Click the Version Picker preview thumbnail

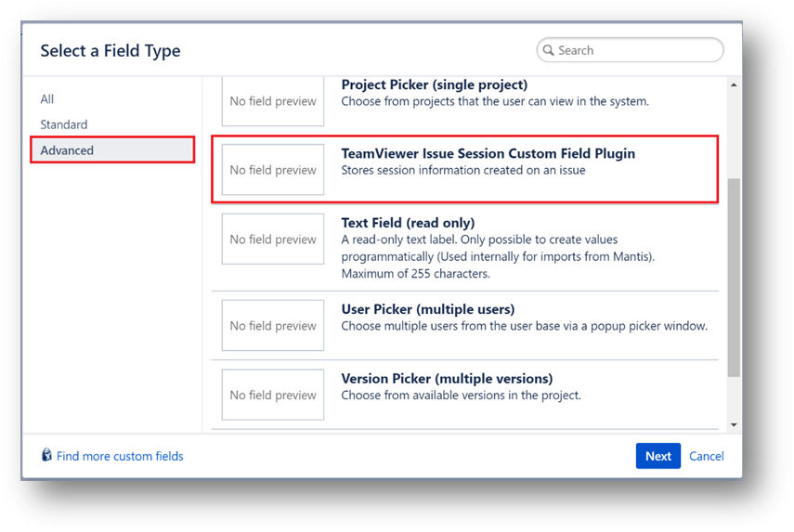click(273, 395)
